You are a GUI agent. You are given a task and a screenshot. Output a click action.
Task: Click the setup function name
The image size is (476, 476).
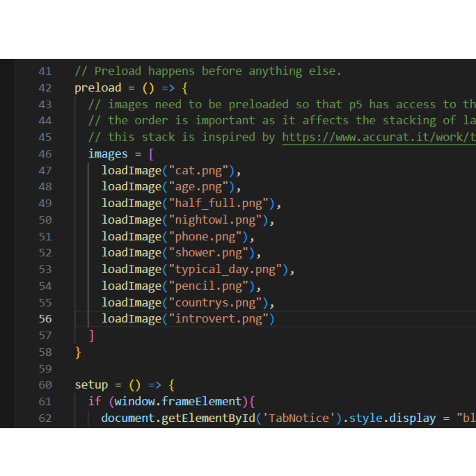[91, 385]
